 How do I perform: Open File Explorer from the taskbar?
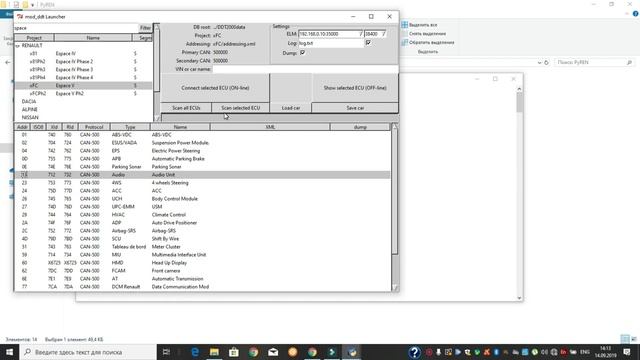pyautogui.click(x=214, y=352)
